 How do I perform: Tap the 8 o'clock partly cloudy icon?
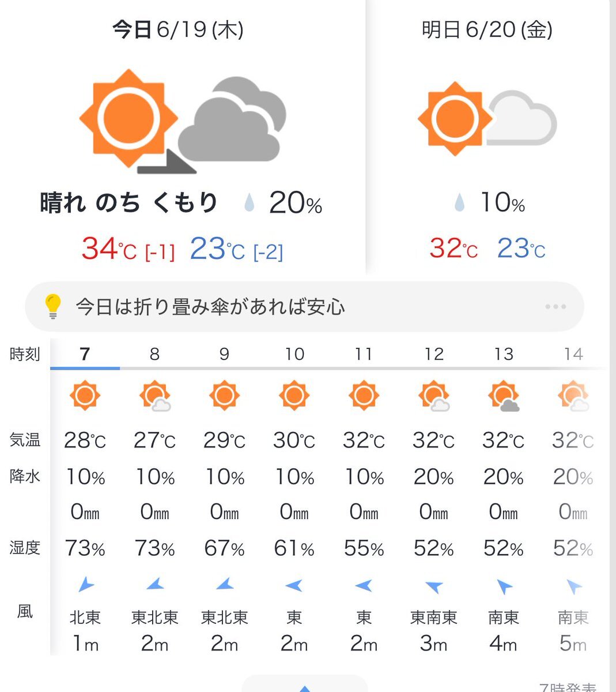coord(155,396)
